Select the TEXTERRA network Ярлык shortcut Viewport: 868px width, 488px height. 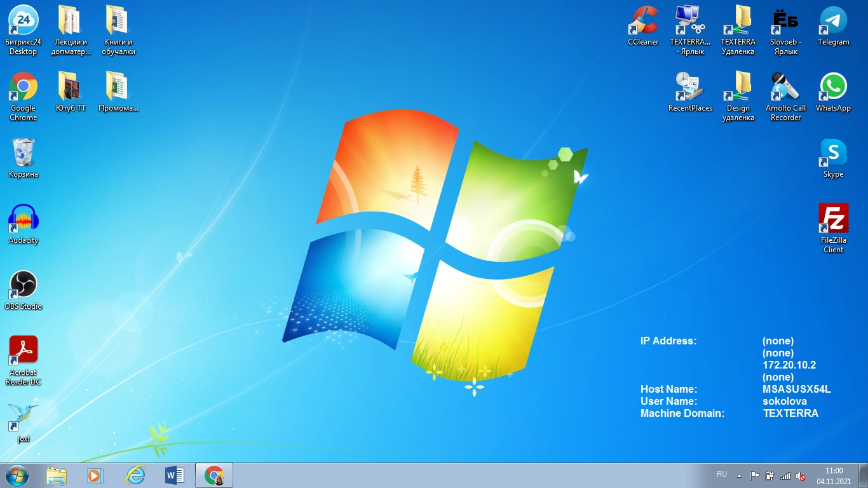[691, 30]
